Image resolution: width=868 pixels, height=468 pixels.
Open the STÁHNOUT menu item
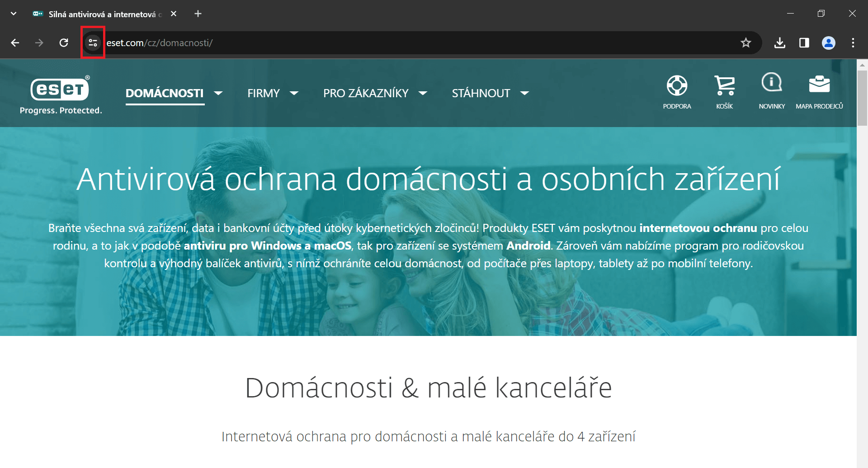tap(481, 93)
